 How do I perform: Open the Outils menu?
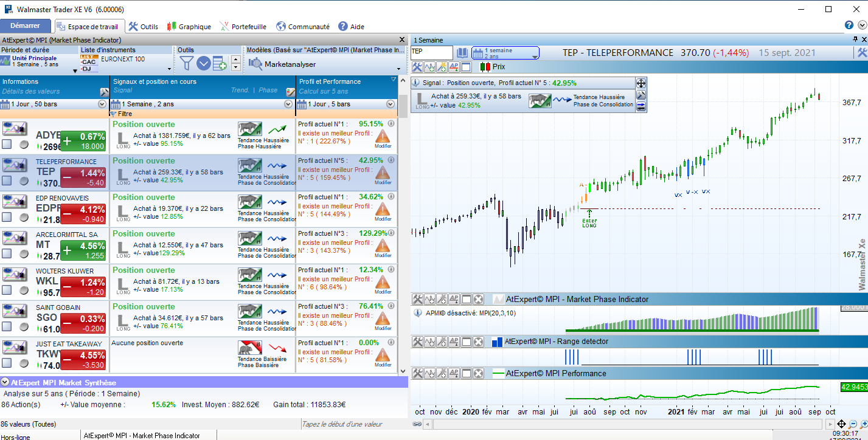click(143, 26)
